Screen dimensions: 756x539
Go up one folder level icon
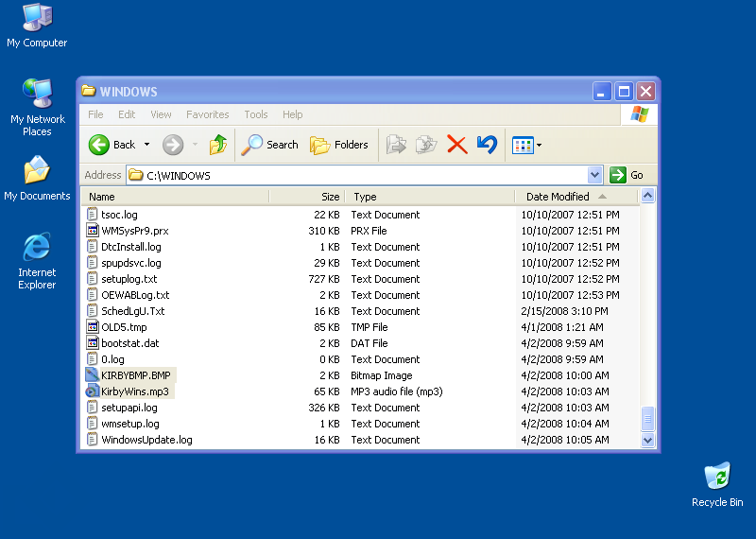click(218, 145)
